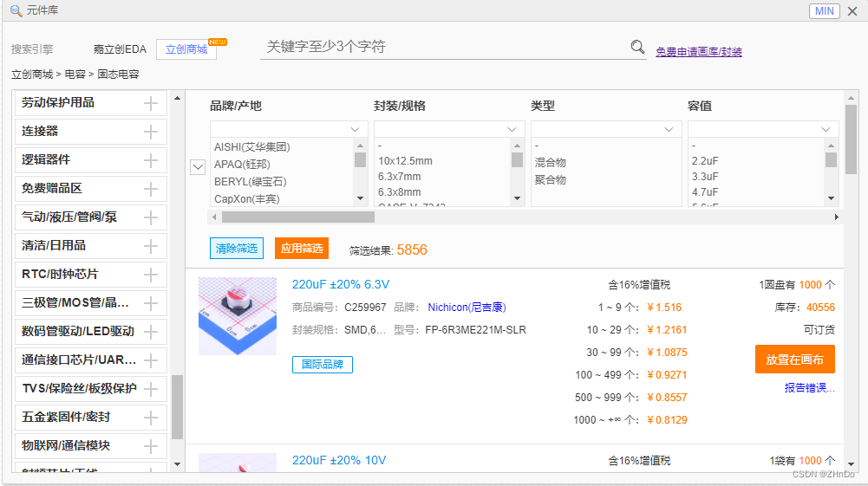Click the category list scrollbar thumb
The image size is (868, 486).
(x=177, y=407)
